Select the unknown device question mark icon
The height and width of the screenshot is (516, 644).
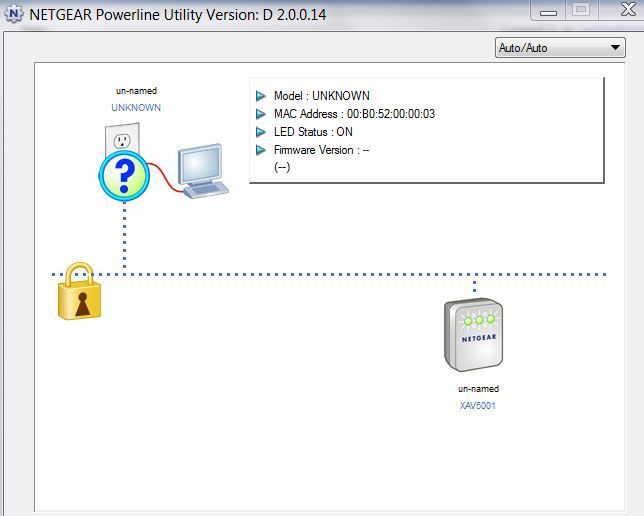[x=124, y=176]
